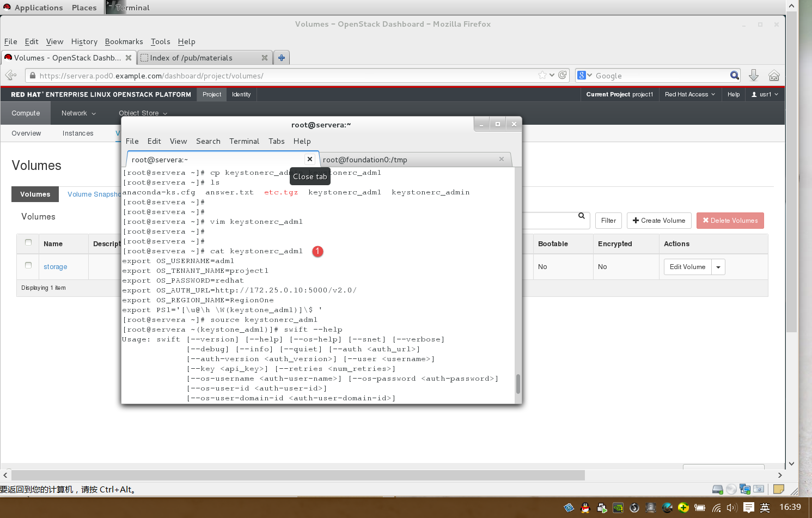Close the Index of /pub/materials tab
The width and height of the screenshot is (812, 518).
(265, 58)
